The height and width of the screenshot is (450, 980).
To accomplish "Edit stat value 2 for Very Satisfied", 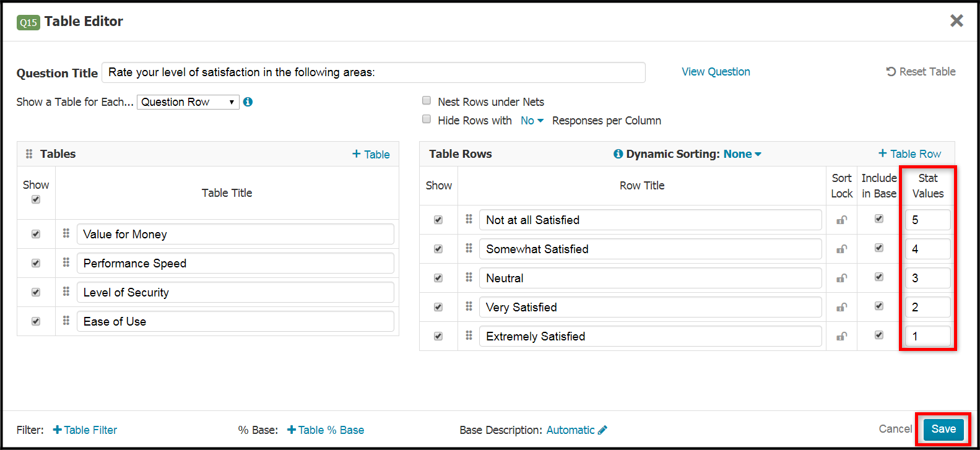I will tap(927, 307).
